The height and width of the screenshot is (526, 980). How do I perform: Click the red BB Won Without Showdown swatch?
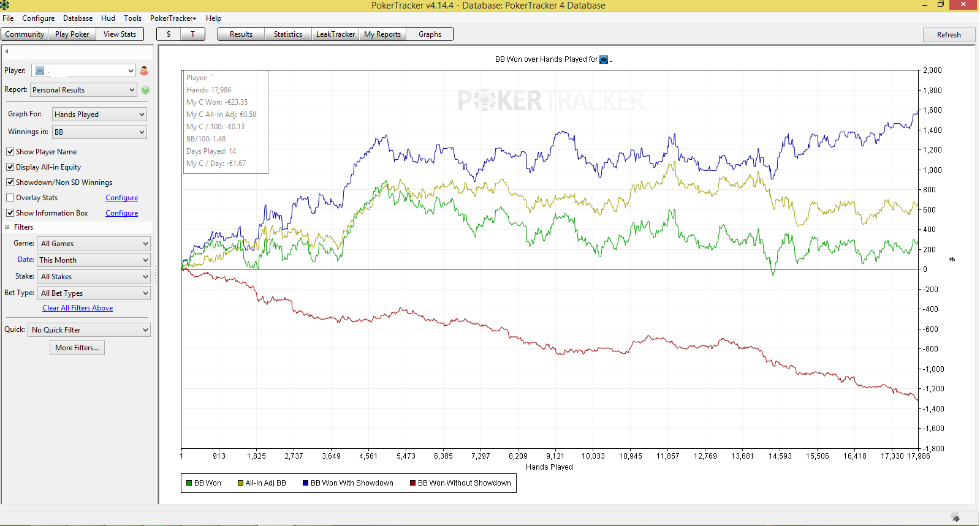point(413,483)
